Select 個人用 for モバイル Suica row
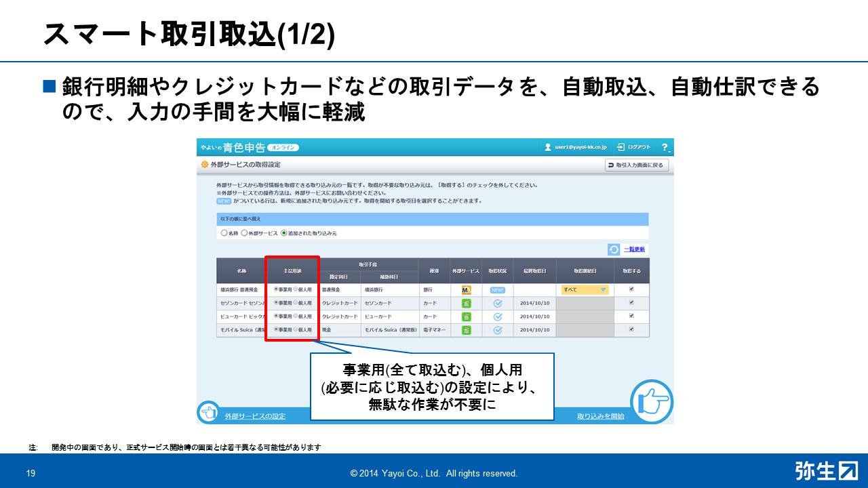 pyautogui.click(x=295, y=329)
